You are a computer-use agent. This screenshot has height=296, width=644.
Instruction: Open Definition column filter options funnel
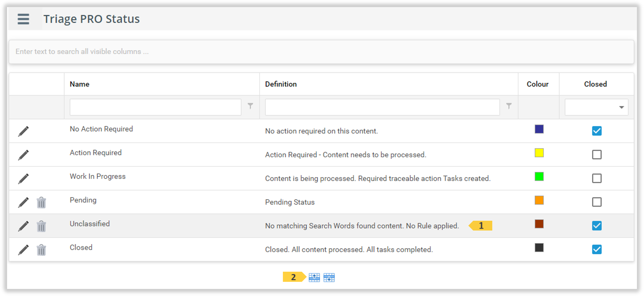click(x=509, y=106)
